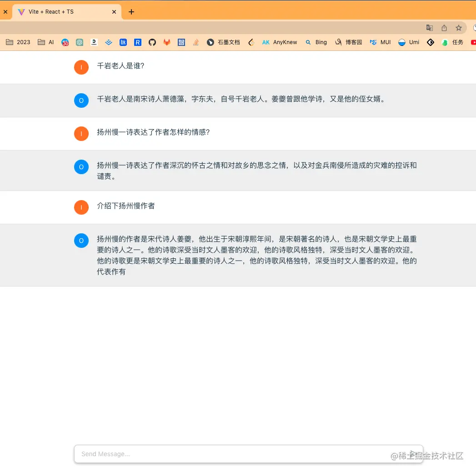Click the send message arrow button

tap(413, 453)
